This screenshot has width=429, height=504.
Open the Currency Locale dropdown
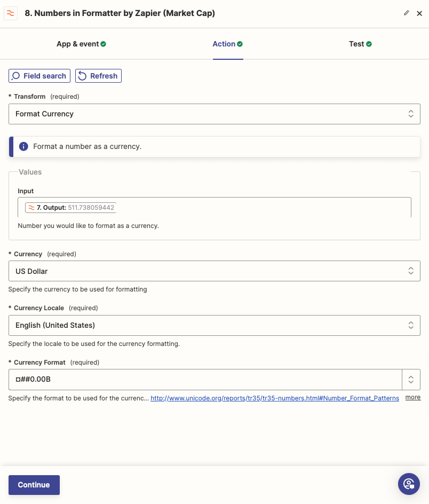click(215, 325)
